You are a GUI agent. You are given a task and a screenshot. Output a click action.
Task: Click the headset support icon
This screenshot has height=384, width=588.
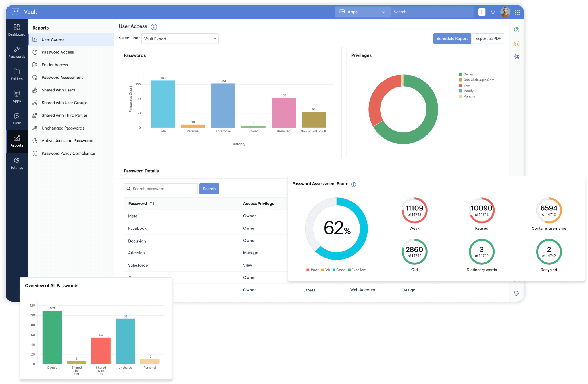tap(517, 43)
